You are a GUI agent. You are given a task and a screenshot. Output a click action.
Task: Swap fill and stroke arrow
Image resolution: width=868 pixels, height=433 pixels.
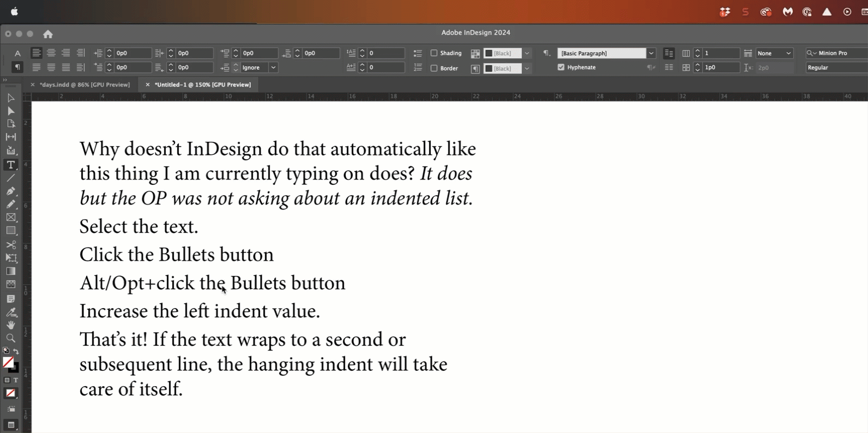click(16, 351)
